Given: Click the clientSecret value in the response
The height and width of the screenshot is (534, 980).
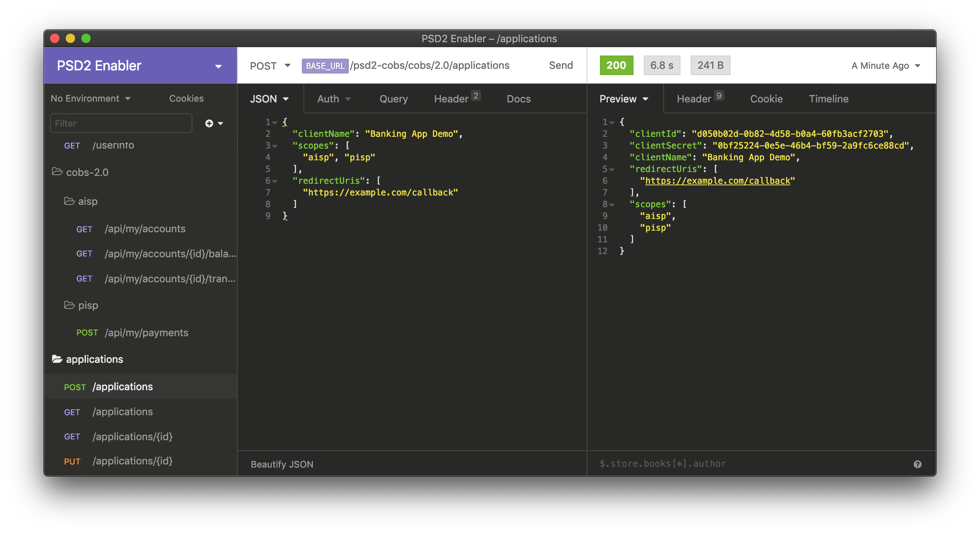Looking at the screenshot, I should click(x=811, y=145).
